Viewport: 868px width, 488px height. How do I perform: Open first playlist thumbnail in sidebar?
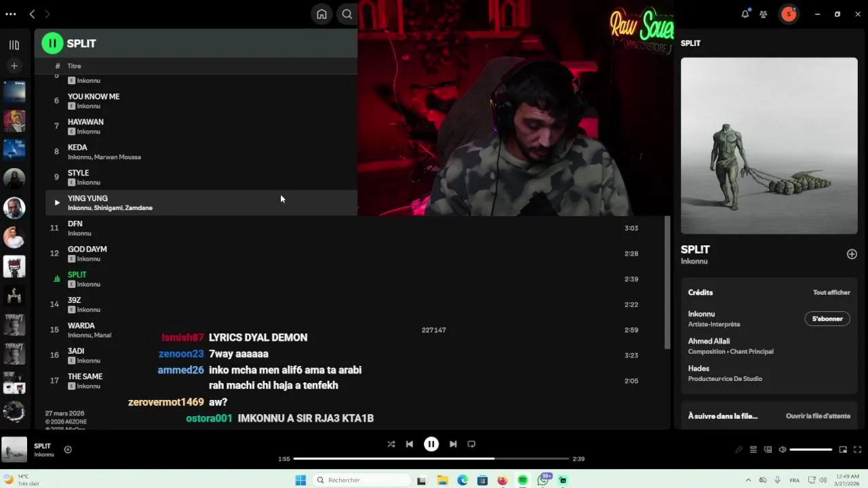point(14,91)
